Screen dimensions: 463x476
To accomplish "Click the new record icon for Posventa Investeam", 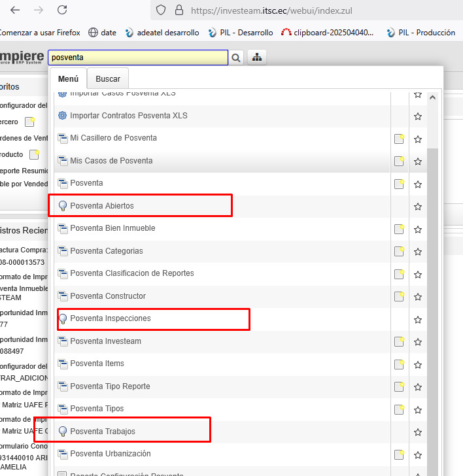I will [399, 342].
